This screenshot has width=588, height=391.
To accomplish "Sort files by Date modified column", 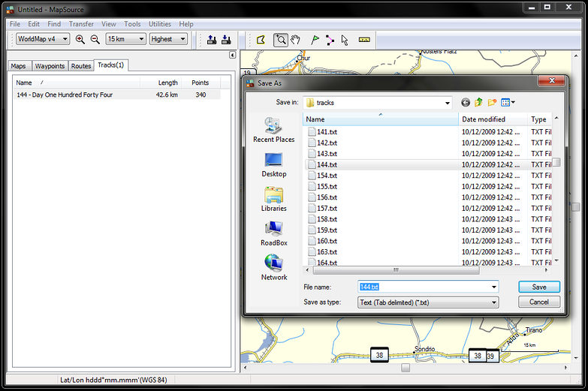I will 493,119.
